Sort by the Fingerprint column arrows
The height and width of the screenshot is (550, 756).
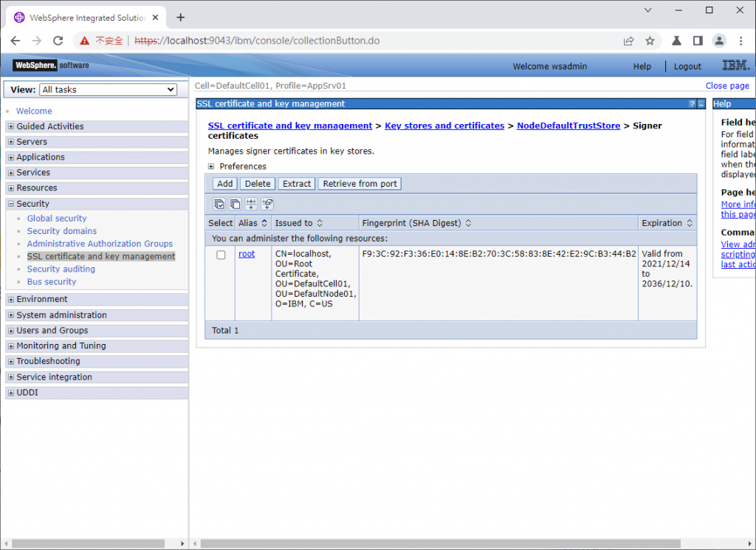[x=468, y=223]
